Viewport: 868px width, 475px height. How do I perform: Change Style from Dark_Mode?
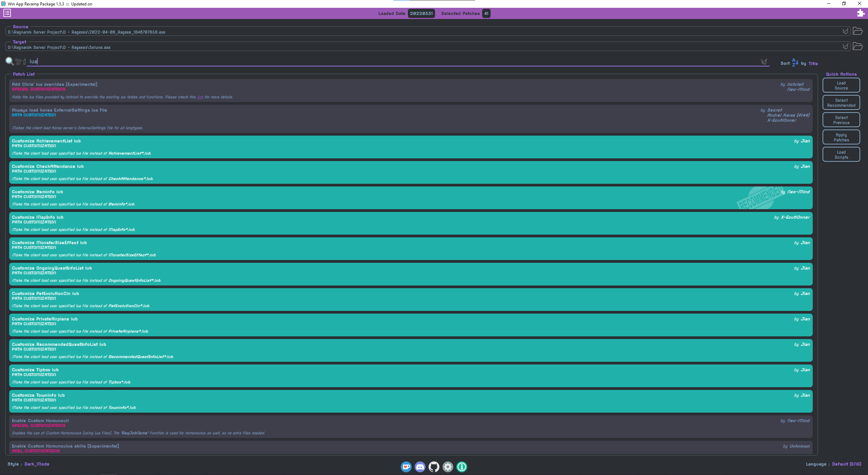tap(37, 464)
